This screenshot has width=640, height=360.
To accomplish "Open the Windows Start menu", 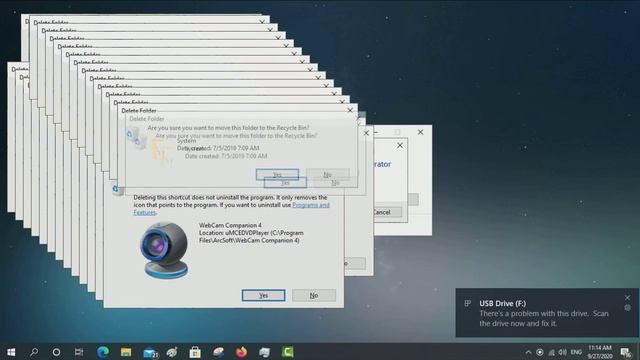I will pos(11,352).
